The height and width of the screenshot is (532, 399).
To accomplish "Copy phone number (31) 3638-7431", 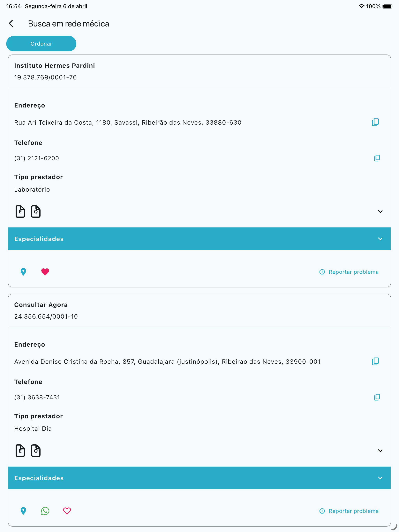I will [377, 397].
